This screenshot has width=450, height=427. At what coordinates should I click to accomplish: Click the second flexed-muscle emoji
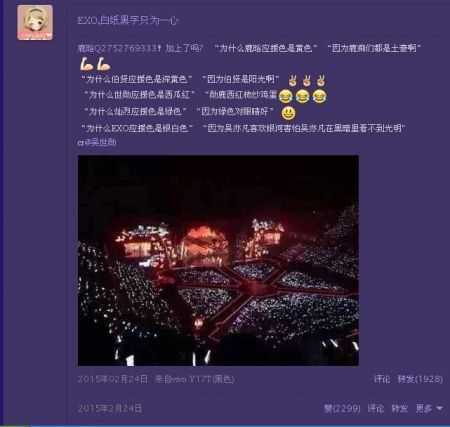(x=104, y=64)
